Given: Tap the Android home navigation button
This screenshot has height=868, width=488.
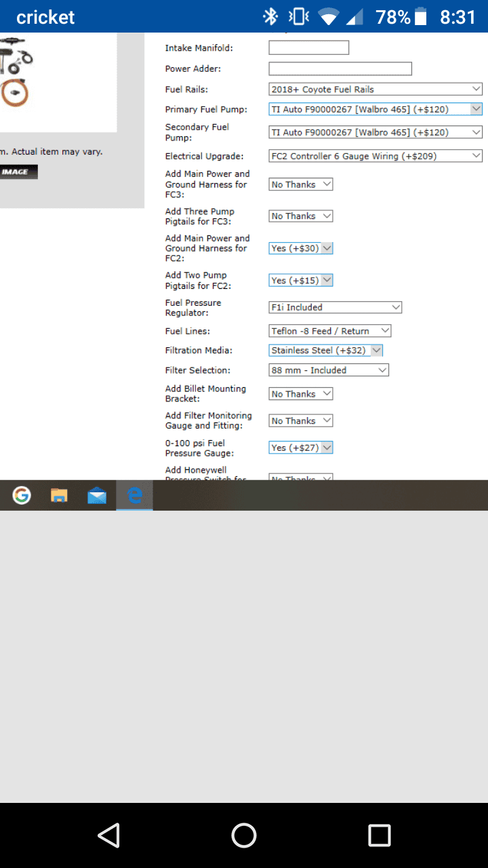Looking at the screenshot, I should pyautogui.click(x=244, y=835).
